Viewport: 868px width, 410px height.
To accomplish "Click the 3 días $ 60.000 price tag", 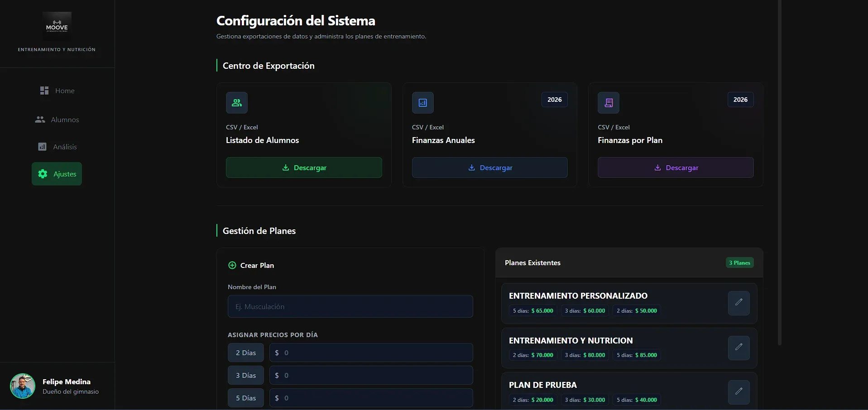I will (585, 311).
